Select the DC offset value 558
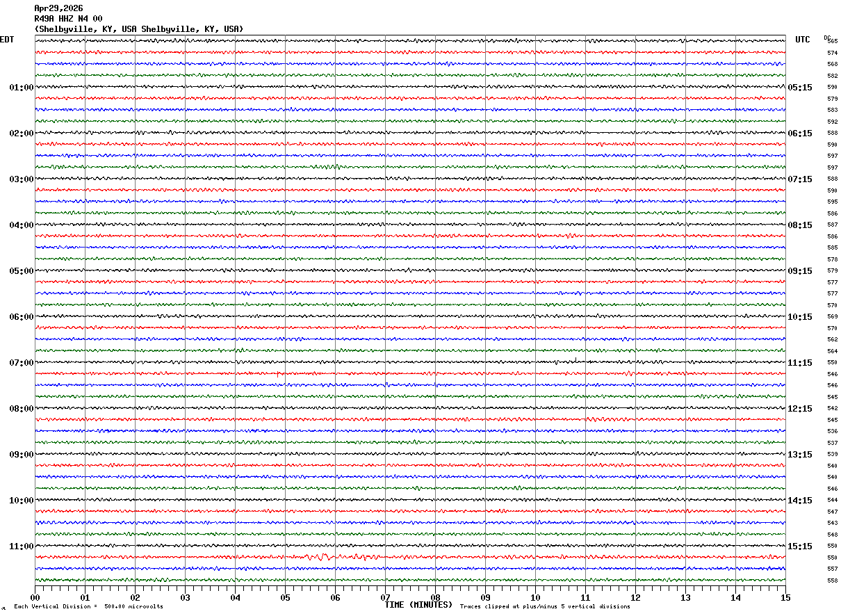Image resolution: width=841 pixels, height=616 pixels. pyautogui.click(x=832, y=581)
